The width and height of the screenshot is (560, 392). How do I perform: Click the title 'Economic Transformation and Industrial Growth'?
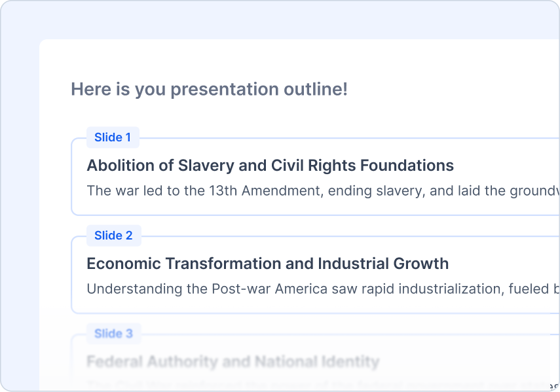coord(267,264)
